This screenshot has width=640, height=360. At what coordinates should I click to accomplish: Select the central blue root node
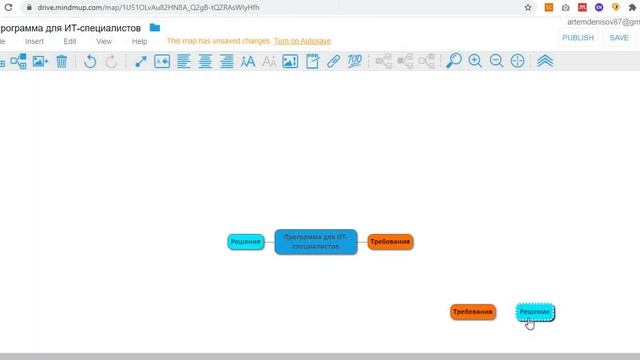point(316,242)
